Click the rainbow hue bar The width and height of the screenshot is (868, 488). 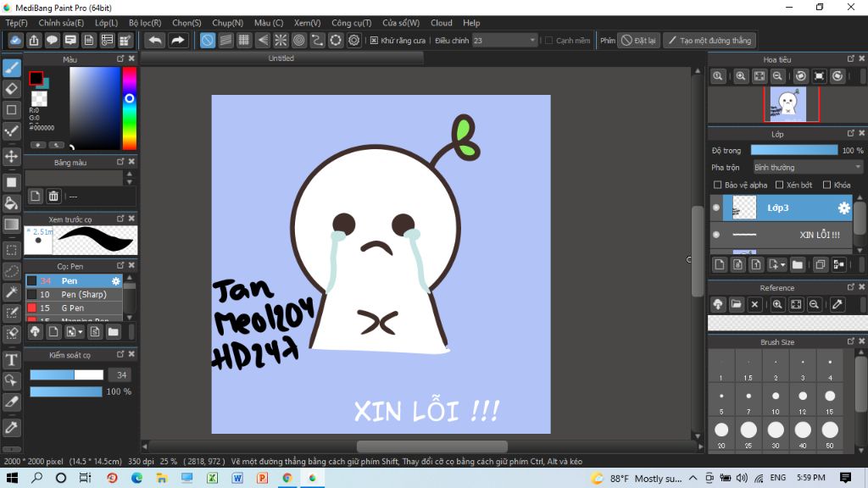pos(130,108)
